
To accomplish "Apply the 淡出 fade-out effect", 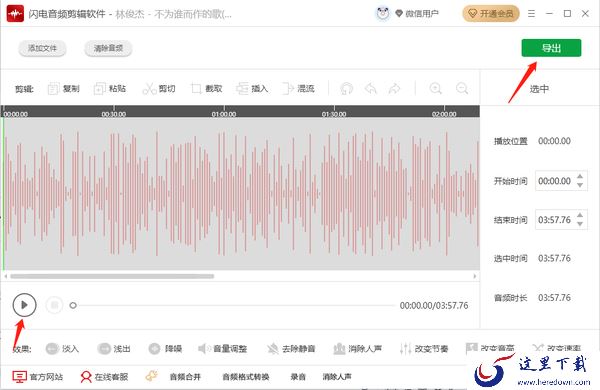I will [x=114, y=349].
